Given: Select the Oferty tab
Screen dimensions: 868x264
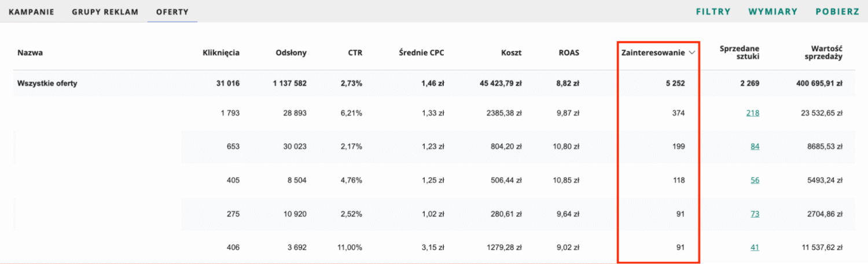Looking at the screenshot, I should click(x=172, y=12).
